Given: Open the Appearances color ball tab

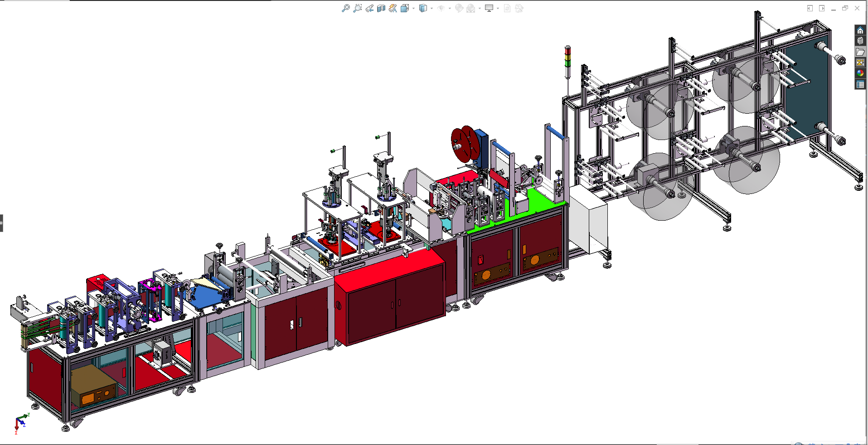Looking at the screenshot, I should pyautogui.click(x=860, y=73).
